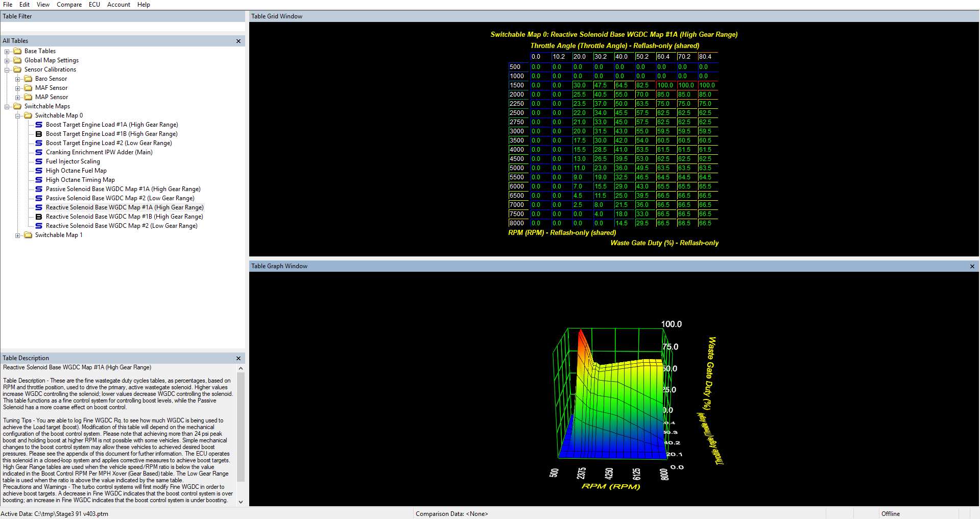Viewport: 980px width, 519px height.
Task: Click the Switchable Map 1 folder icon
Action: [28, 235]
